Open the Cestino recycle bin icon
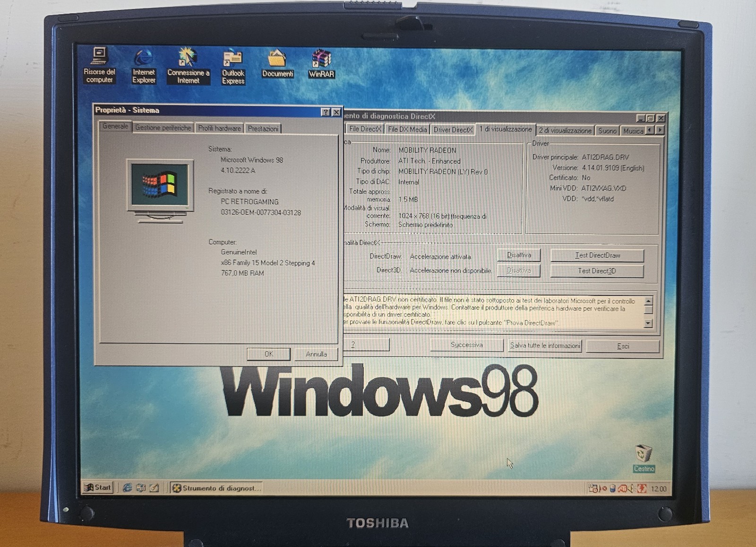 644,458
